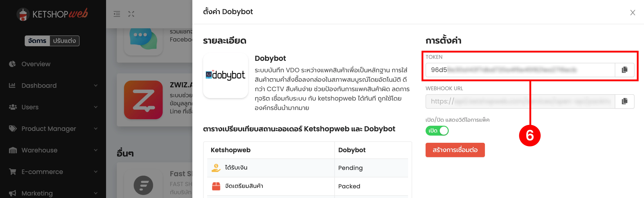Click the Dashboard bar chart icon
This screenshot has height=198, width=644.
coord(12,85)
